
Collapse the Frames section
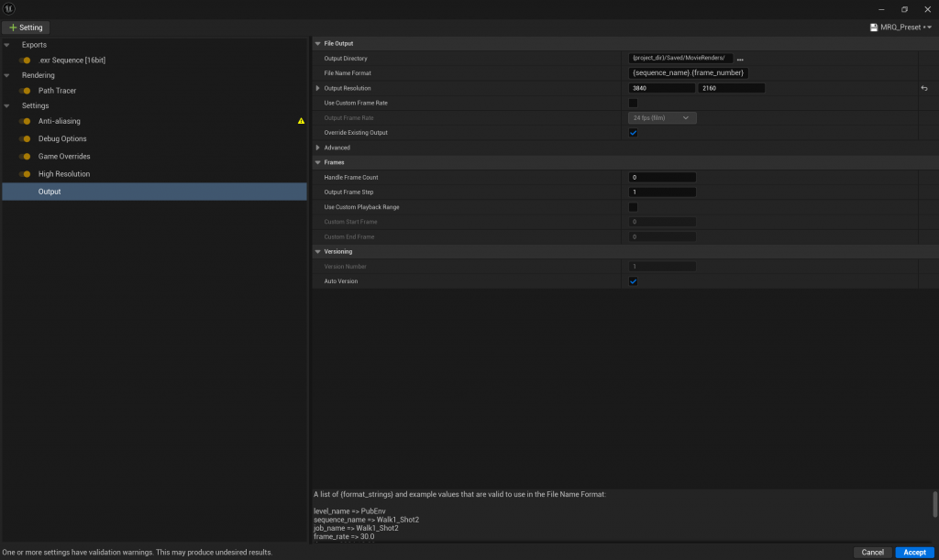(x=318, y=162)
